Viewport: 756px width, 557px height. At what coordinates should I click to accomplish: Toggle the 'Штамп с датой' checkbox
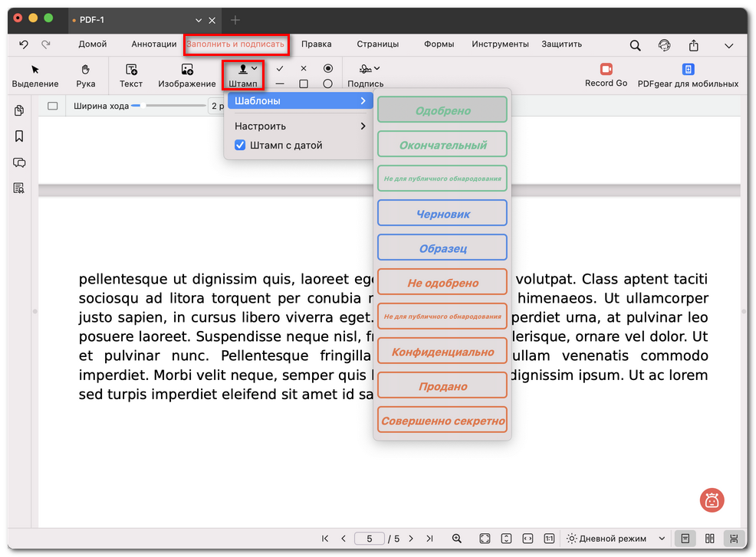click(x=240, y=145)
